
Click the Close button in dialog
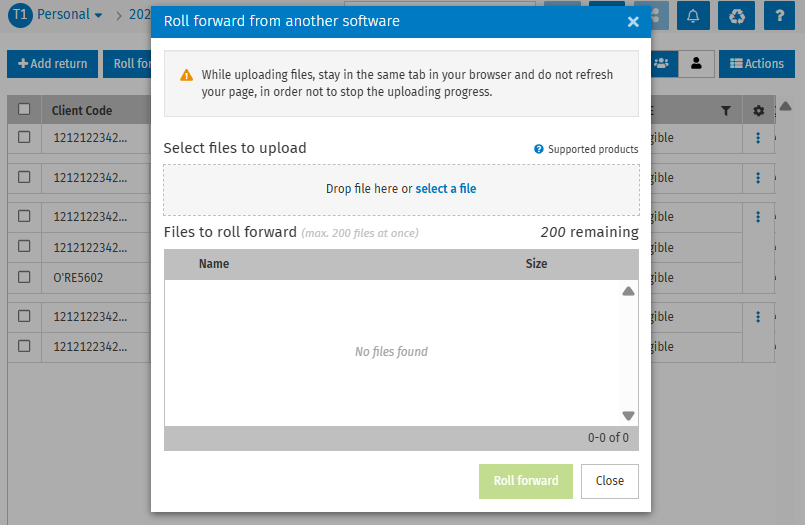click(x=609, y=481)
